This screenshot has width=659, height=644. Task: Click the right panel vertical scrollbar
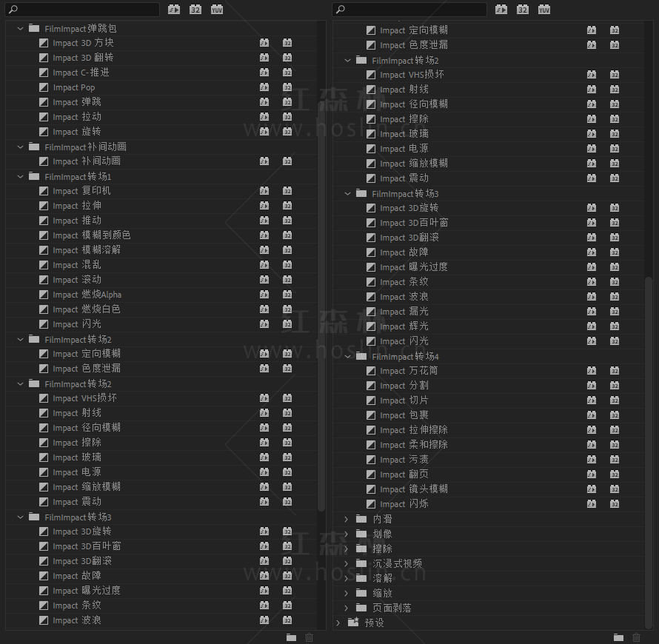click(649, 452)
